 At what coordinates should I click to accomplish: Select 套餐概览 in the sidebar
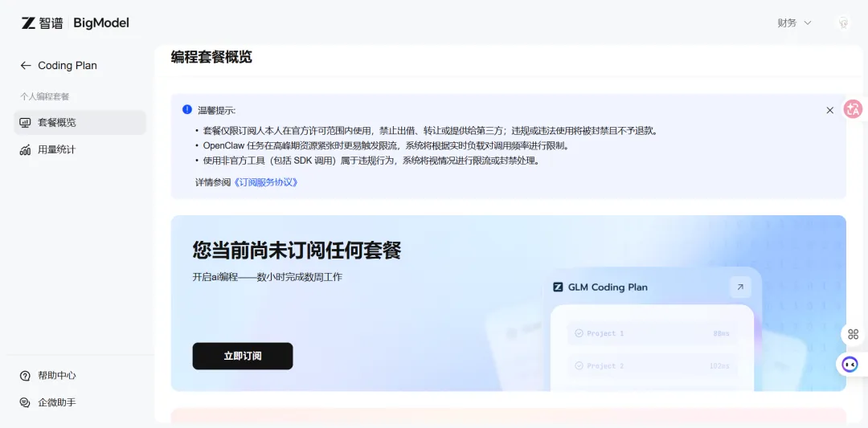click(x=80, y=122)
